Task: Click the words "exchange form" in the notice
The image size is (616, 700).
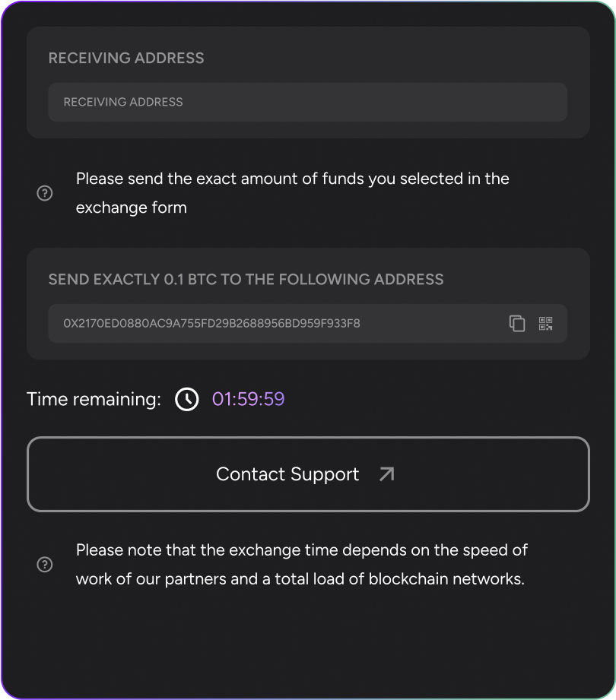Action: [x=132, y=207]
